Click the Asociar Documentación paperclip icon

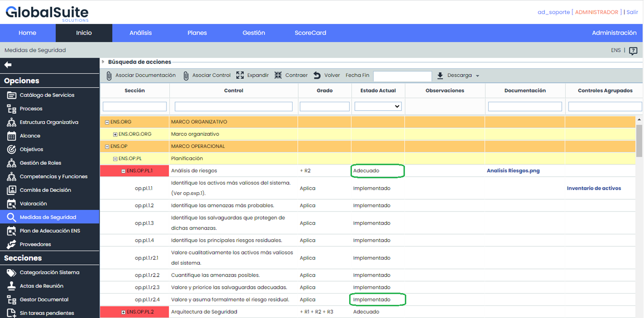click(x=109, y=76)
